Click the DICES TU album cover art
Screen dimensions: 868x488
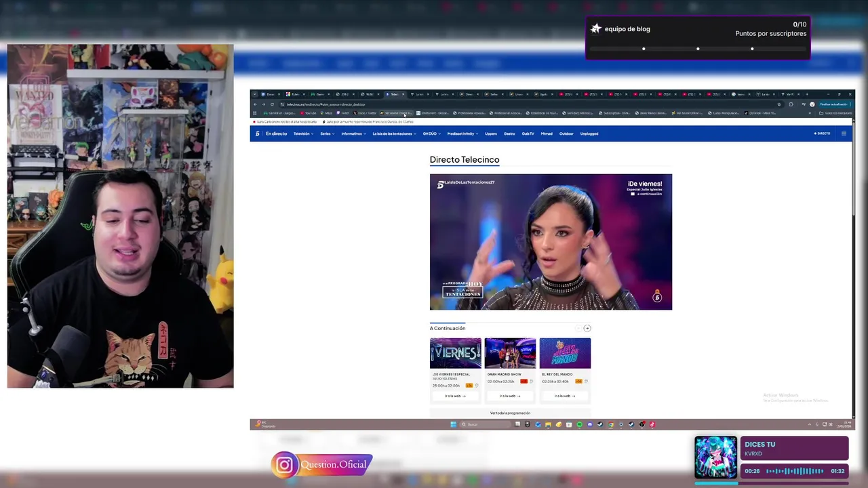click(x=715, y=457)
